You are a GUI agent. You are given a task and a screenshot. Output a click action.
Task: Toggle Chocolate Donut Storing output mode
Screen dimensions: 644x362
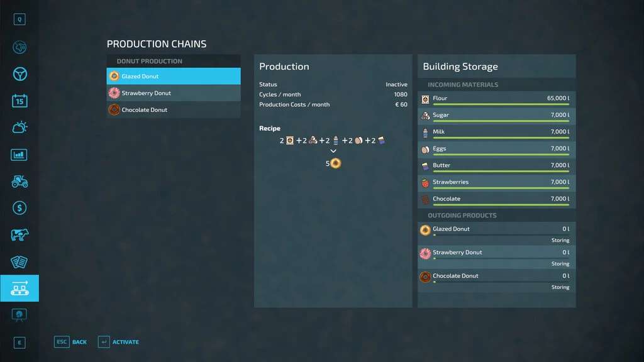pos(560,287)
